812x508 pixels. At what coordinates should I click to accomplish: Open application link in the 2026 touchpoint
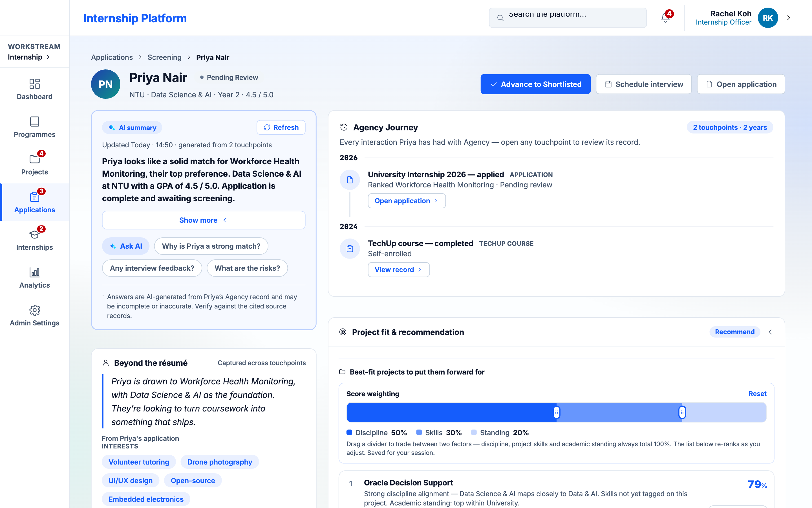[407, 201]
